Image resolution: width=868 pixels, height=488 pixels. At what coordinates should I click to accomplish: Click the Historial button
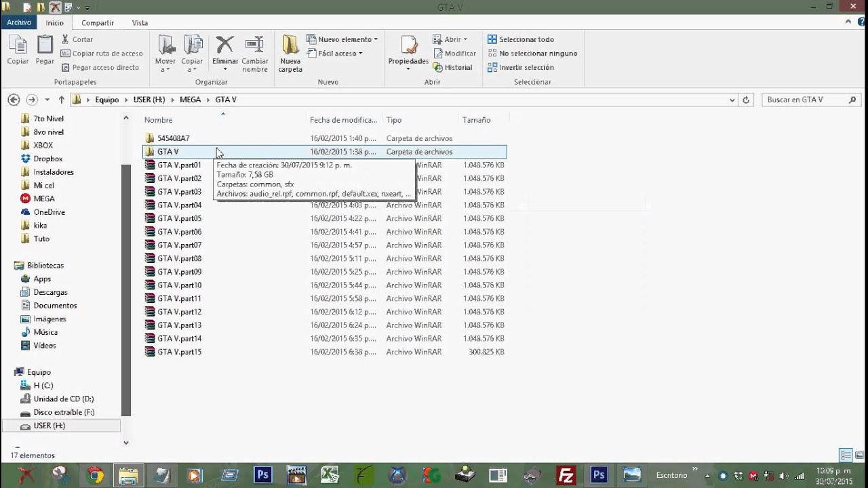click(452, 67)
